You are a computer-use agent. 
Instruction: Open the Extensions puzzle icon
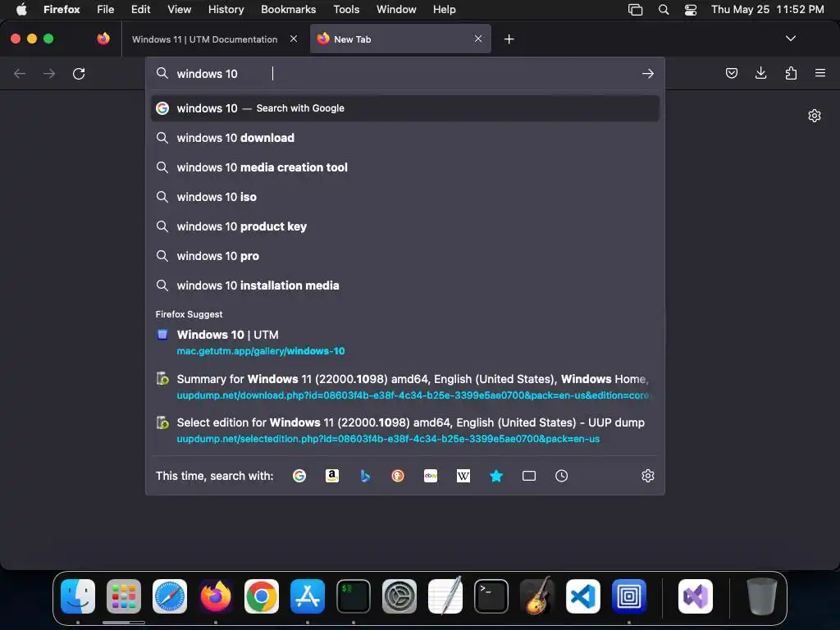[x=791, y=73]
